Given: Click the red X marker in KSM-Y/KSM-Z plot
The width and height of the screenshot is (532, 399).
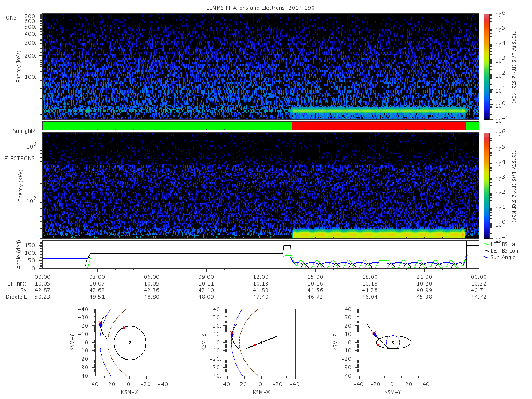Looking at the screenshot, I should 374,333.
